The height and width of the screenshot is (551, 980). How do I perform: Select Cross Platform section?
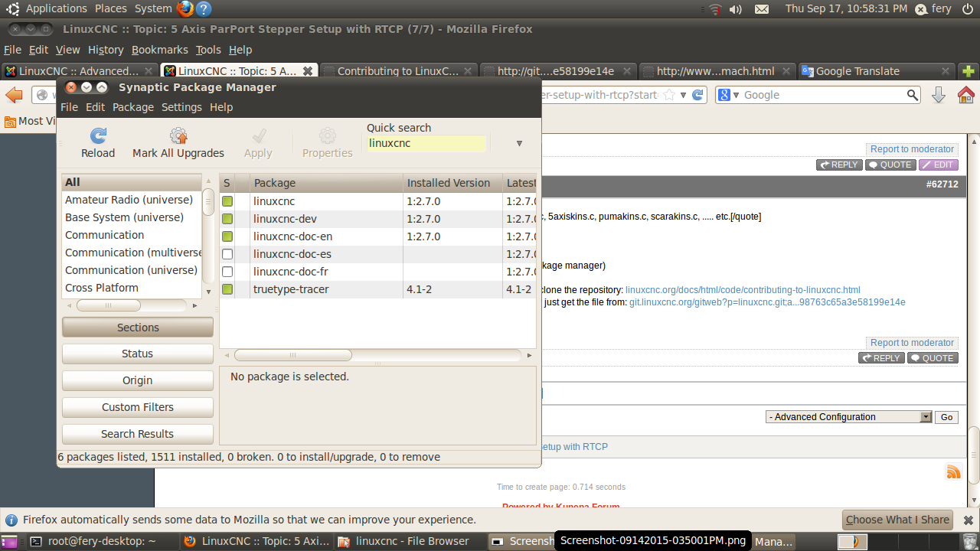click(x=102, y=288)
